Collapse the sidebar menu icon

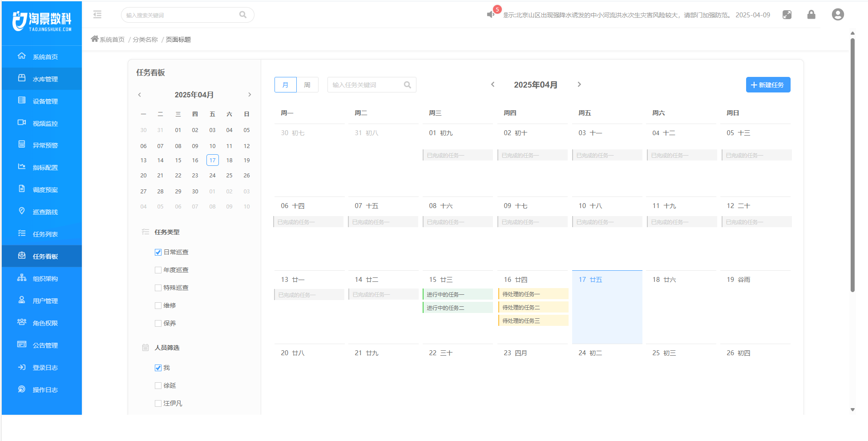click(x=97, y=15)
